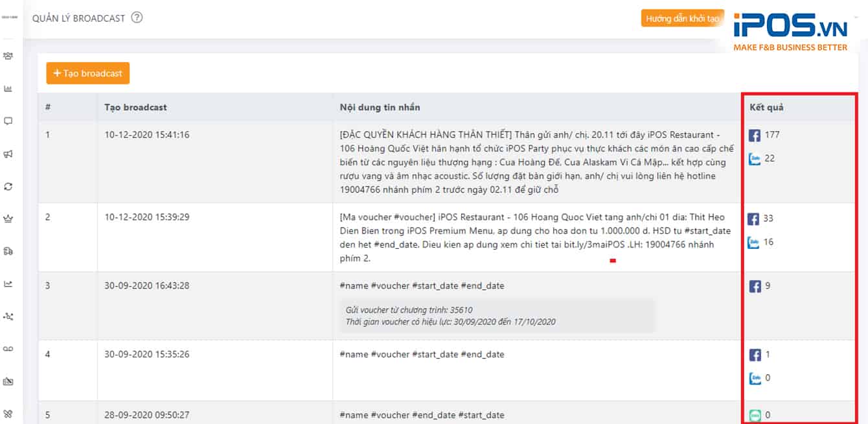868x424 pixels.
Task: Click the voicemail icon in the sidebar
Action: [x=7, y=349]
